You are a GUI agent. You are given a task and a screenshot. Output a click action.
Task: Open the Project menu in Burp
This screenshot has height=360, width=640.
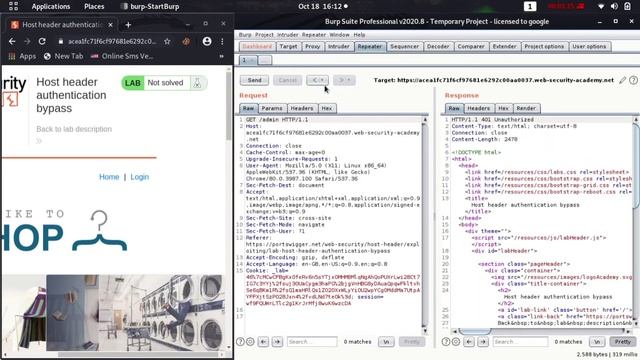pos(264,35)
